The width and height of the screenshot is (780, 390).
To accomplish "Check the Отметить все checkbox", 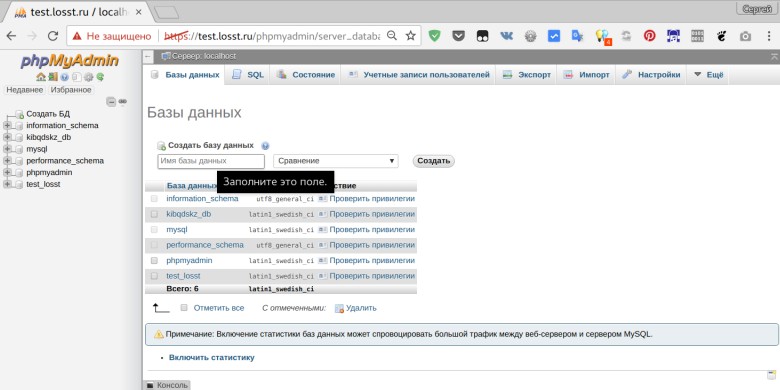I will tap(184, 308).
